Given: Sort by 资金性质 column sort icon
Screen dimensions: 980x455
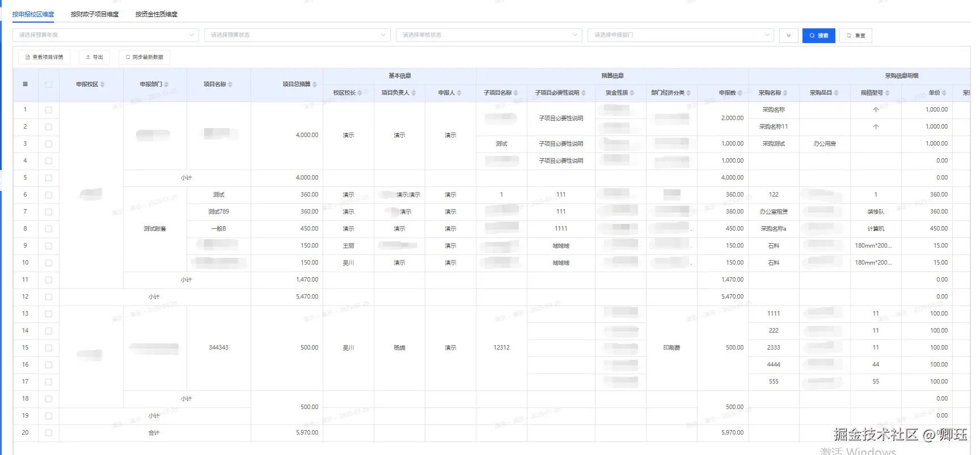Looking at the screenshot, I should click(x=632, y=93).
